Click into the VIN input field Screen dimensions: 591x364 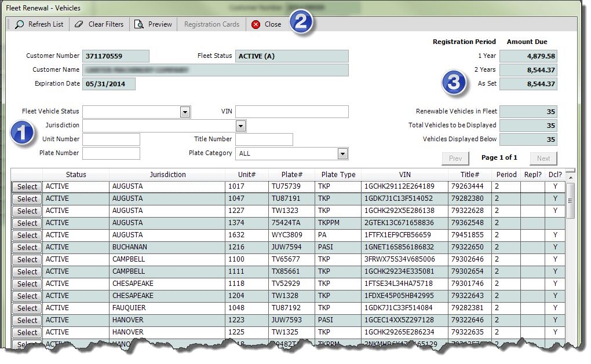[291, 112]
